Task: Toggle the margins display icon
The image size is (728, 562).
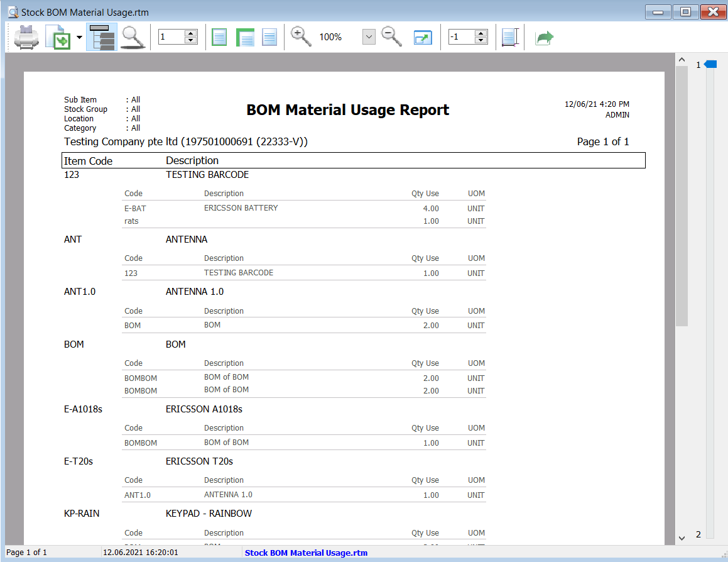Action: coord(510,36)
